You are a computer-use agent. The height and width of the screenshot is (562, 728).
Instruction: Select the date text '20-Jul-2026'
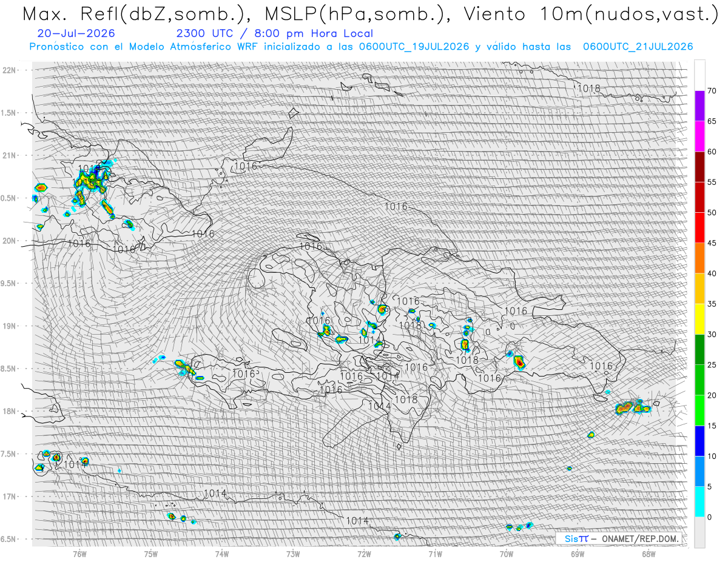coord(75,33)
